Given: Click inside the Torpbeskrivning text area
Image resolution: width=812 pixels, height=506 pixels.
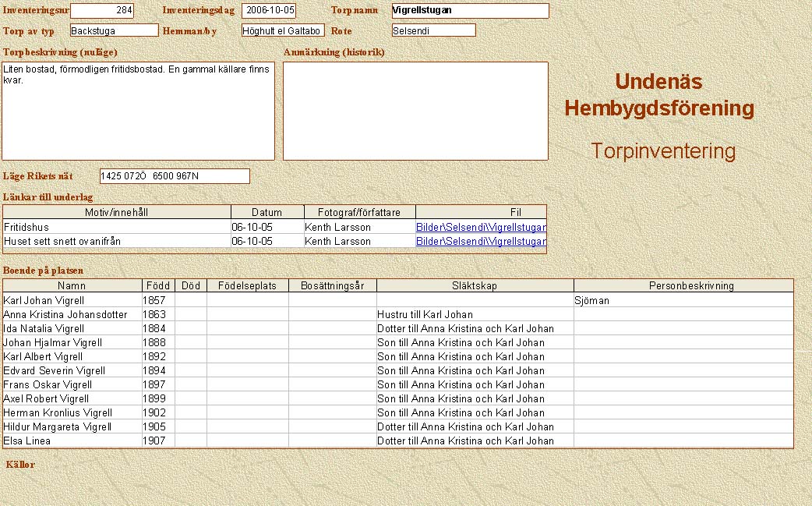Looking at the screenshot, I should (138, 111).
